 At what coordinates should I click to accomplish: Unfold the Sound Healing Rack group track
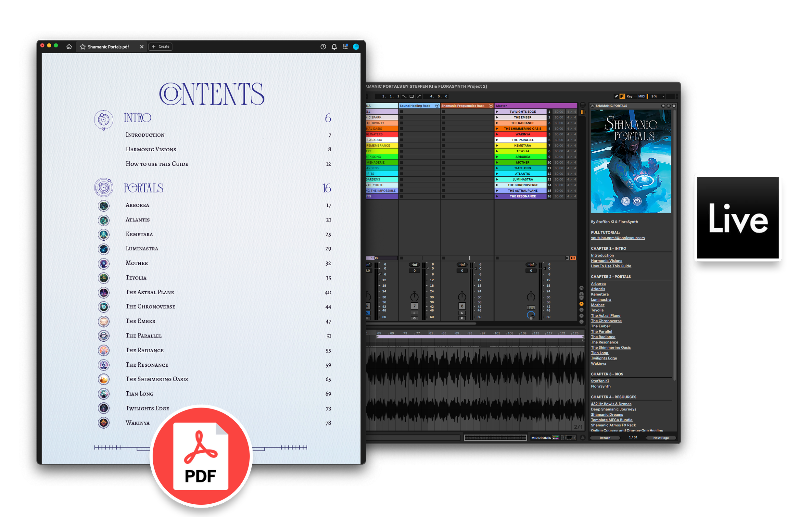pos(437,106)
